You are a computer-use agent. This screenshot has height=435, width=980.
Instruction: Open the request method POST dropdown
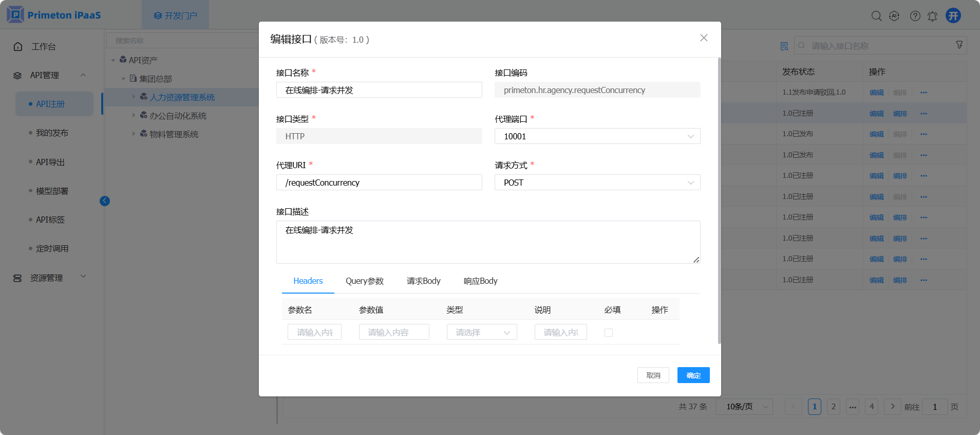597,183
